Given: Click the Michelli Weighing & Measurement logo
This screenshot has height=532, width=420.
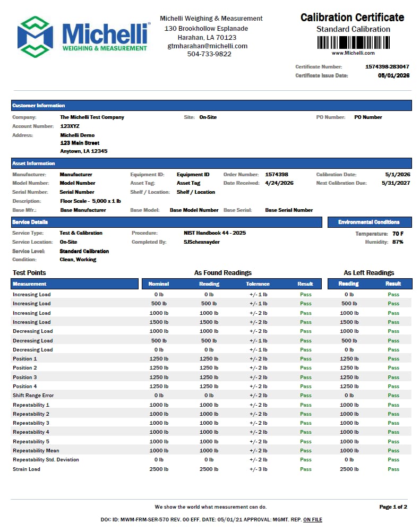Looking at the screenshot, I should [x=84, y=36].
